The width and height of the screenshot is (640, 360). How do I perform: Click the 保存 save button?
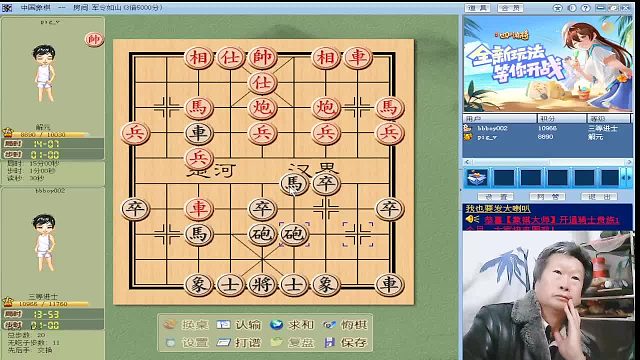[x=345, y=342]
